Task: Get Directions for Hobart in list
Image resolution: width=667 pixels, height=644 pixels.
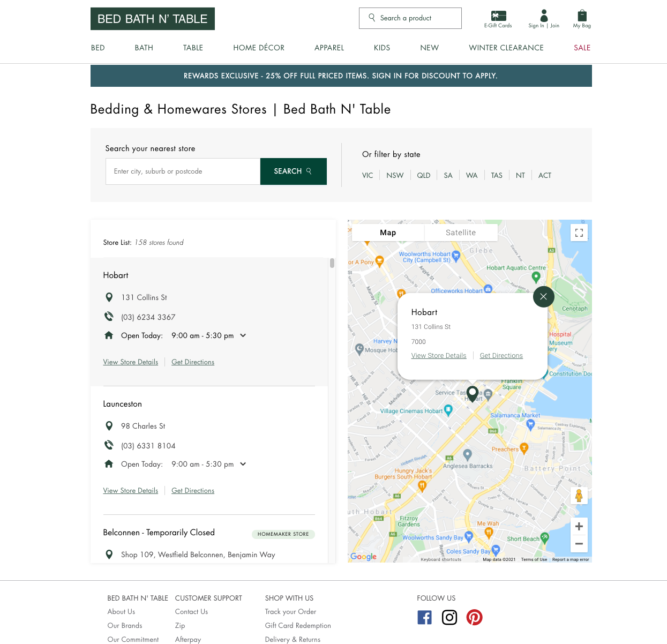Action: 193,362
